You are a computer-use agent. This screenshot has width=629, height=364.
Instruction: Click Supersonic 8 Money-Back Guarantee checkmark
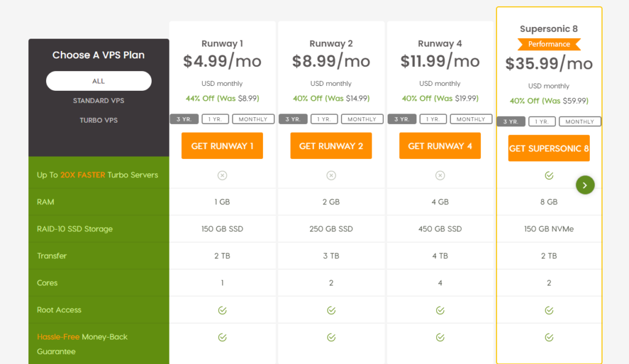[x=549, y=338]
